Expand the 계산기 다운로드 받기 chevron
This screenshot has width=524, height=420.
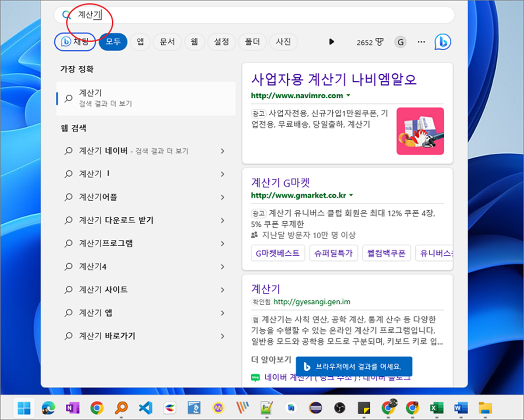coord(223,220)
